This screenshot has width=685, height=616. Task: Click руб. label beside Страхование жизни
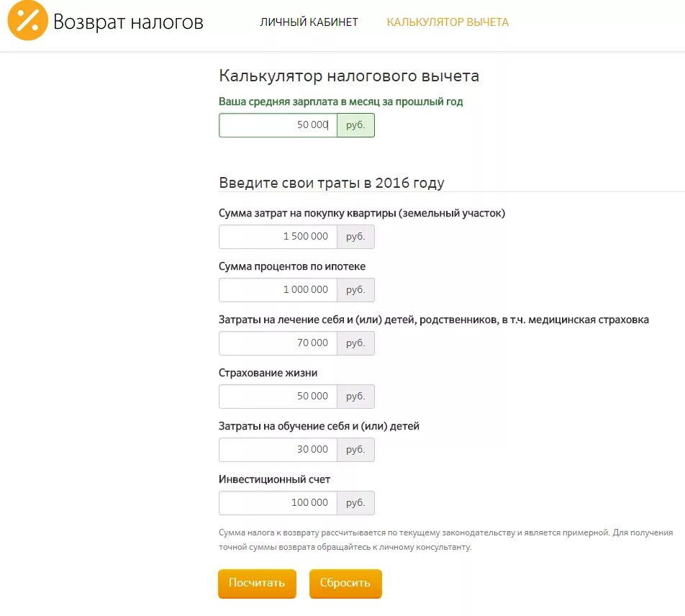355,397
